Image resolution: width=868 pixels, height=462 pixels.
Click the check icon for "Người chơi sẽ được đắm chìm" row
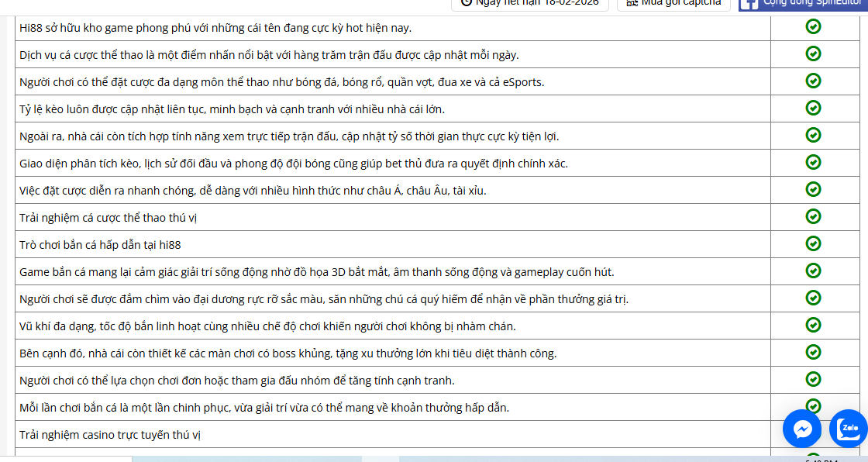tap(813, 298)
